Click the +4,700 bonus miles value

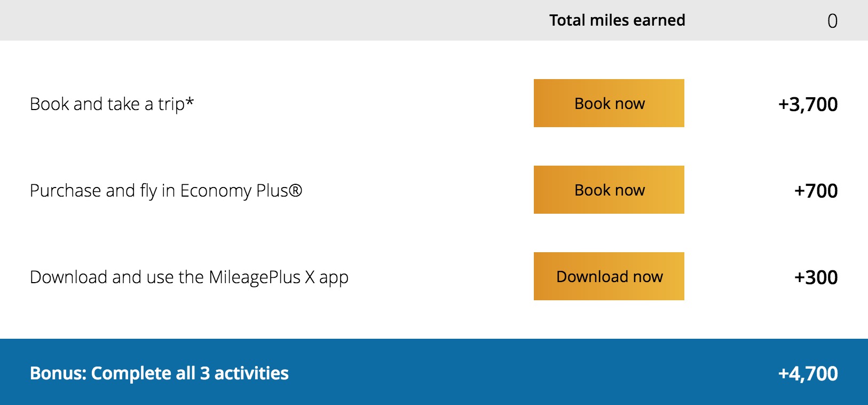[808, 373]
